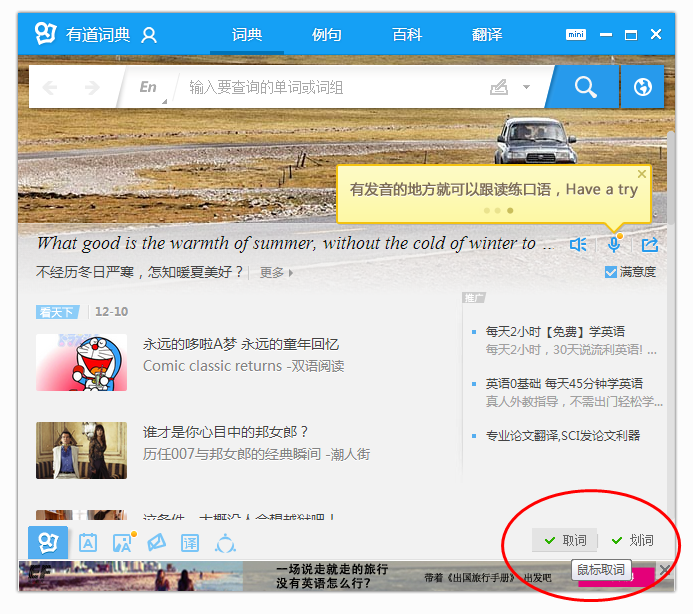693x614 pixels.
Task: Open the ad 每天2小时【免费】学英语
Action: pyautogui.click(x=555, y=332)
